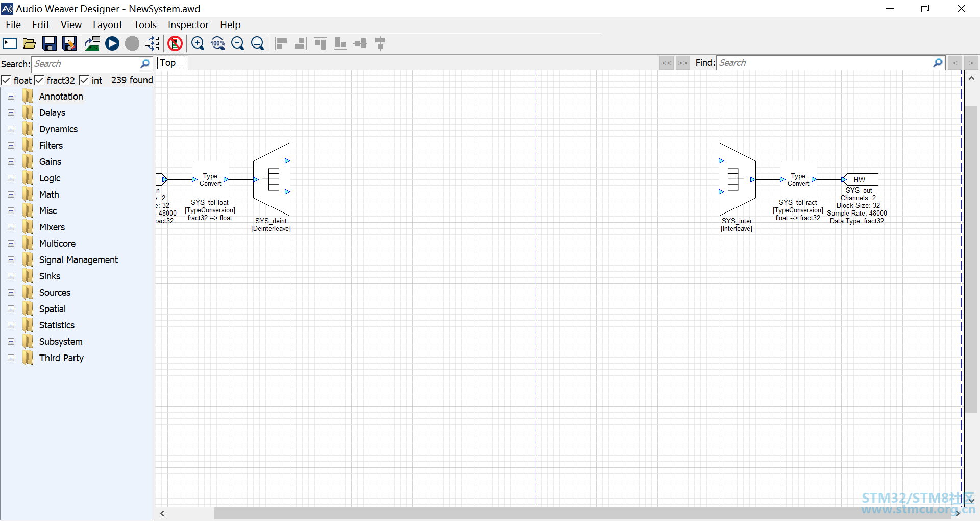Click the align horizontal centers icon
The width and height of the screenshot is (980, 521).
360,43
